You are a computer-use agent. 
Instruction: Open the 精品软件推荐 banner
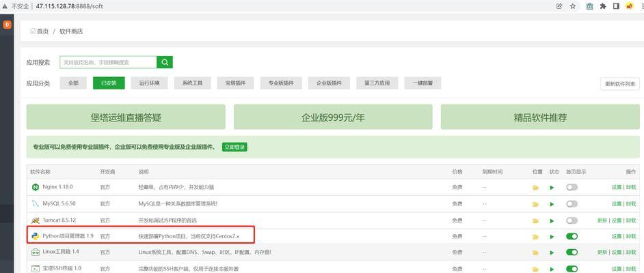(x=540, y=117)
